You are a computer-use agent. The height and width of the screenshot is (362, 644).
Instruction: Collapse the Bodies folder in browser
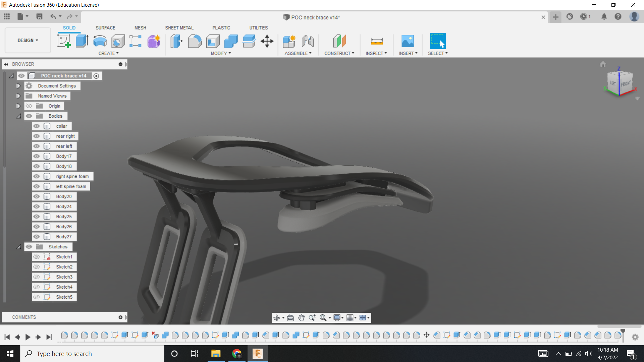pyautogui.click(x=18, y=116)
